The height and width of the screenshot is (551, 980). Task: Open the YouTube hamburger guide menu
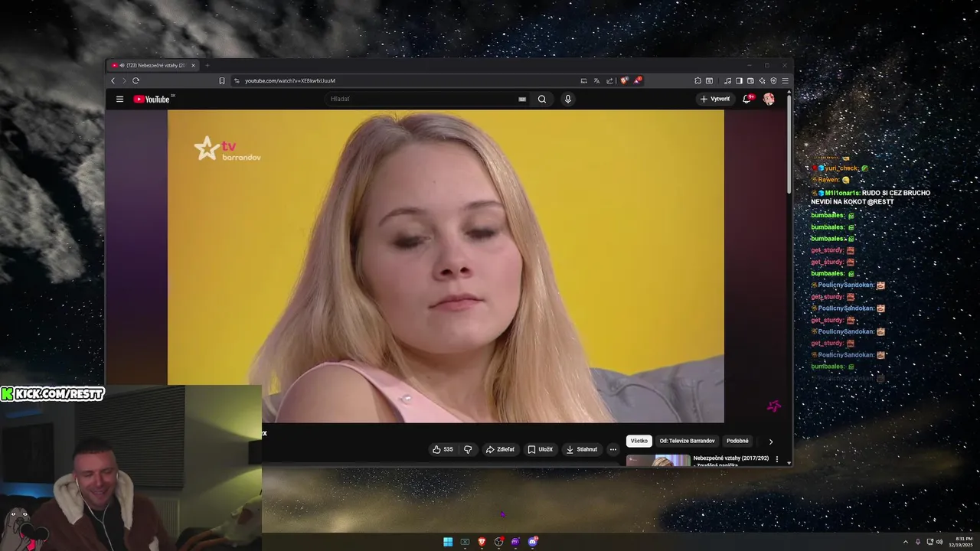coord(119,99)
